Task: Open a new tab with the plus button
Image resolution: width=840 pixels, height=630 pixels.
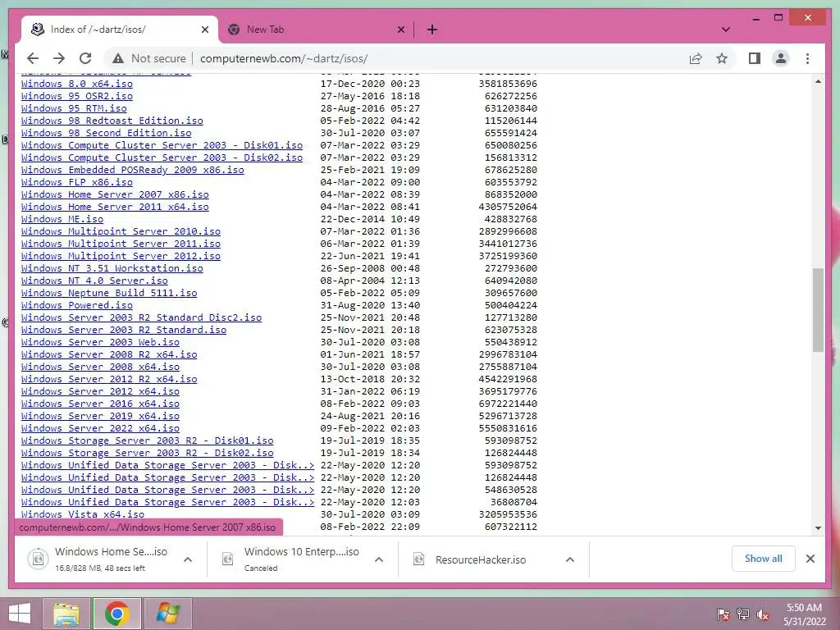Action: [432, 30]
